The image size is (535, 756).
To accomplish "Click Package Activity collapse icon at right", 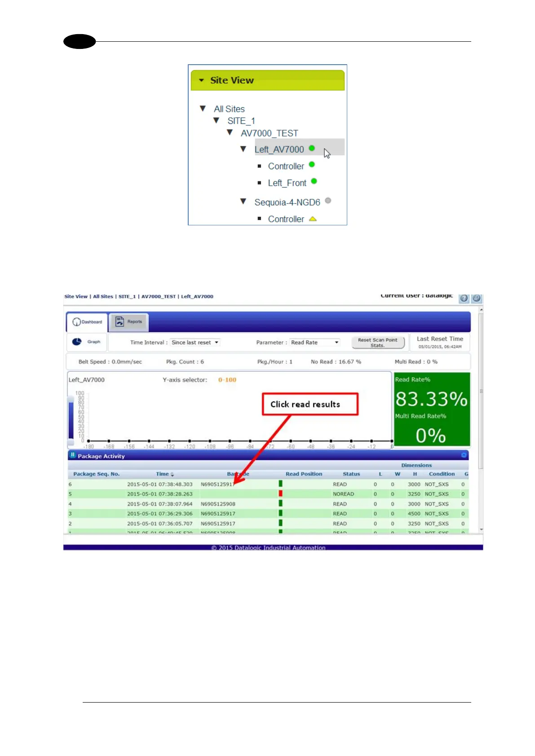I will point(464,455).
